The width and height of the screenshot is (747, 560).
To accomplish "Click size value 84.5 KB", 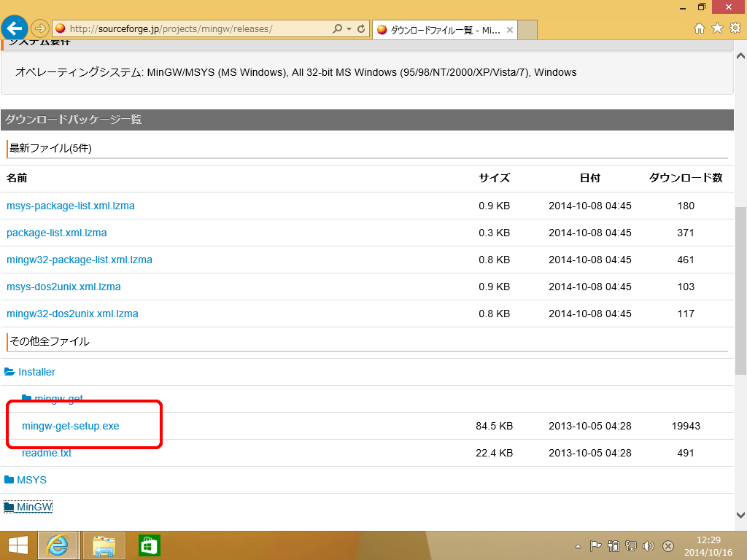I will coord(495,426).
